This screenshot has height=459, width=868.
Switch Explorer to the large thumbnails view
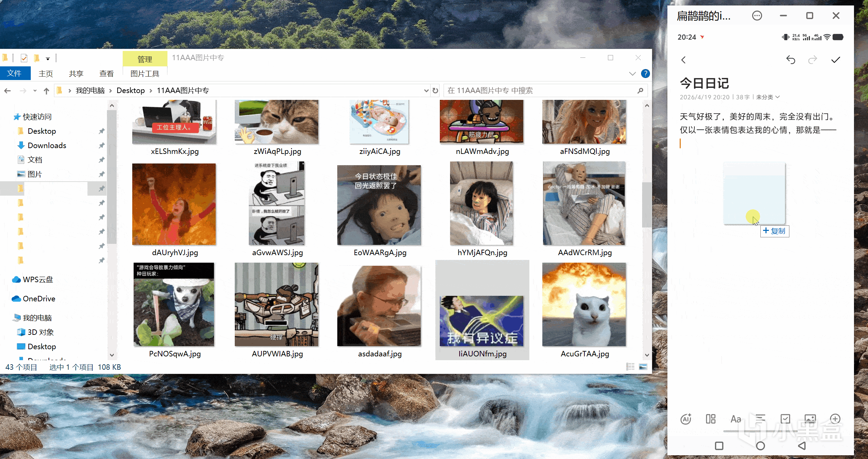pos(643,367)
